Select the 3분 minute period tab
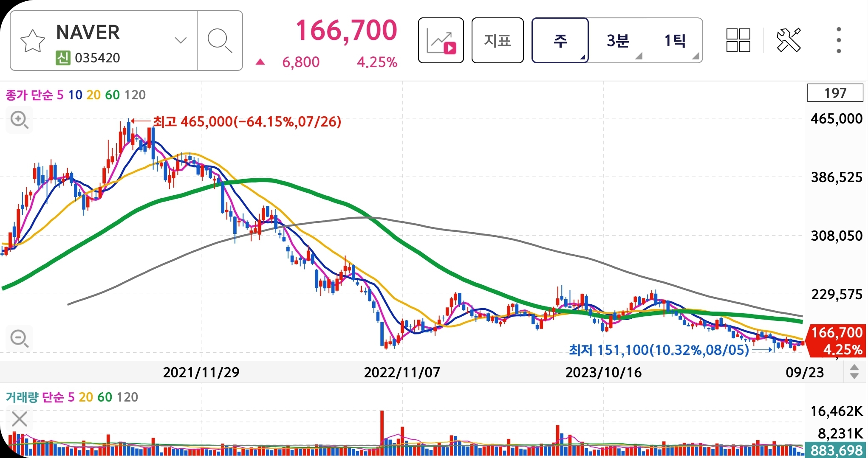This screenshot has width=868, height=458. pos(617,40)
